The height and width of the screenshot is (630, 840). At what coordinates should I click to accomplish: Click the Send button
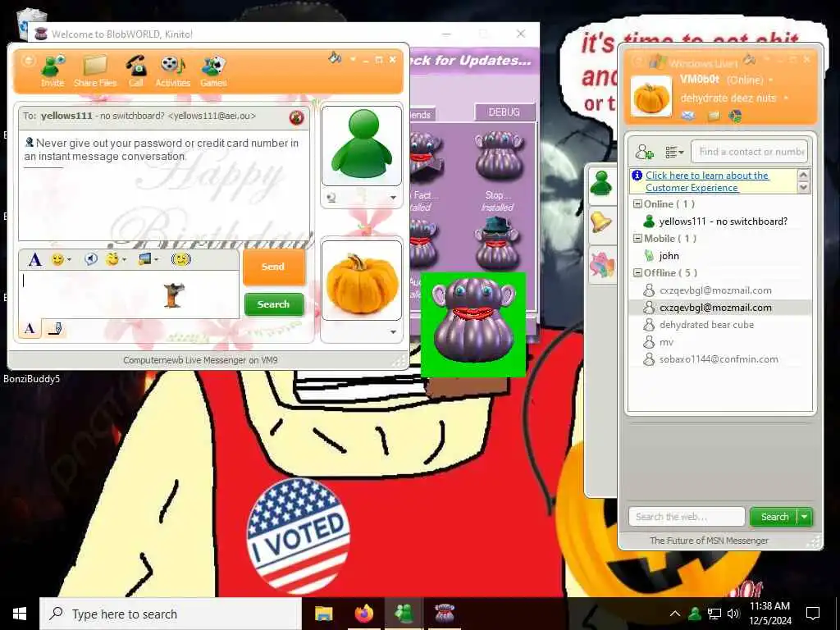(x=274, y=267)
